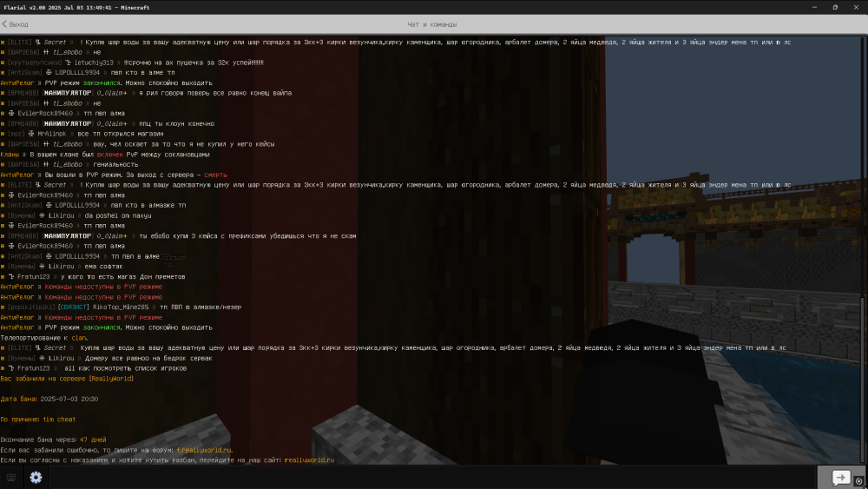Click the forum link f.reallyworld.ru
This screenshot has height=489, width=868.
click(x=204, y=450)
